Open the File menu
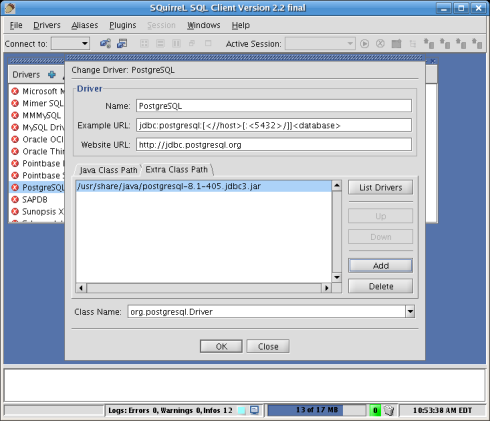Viewport: 490px width, 421px height. [x=16, y=25]
